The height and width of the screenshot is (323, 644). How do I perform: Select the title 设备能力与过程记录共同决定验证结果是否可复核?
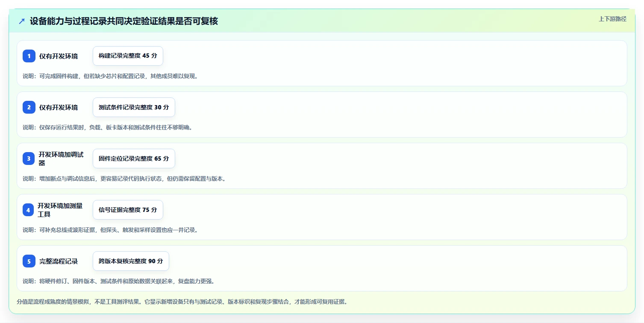(124, 21)
